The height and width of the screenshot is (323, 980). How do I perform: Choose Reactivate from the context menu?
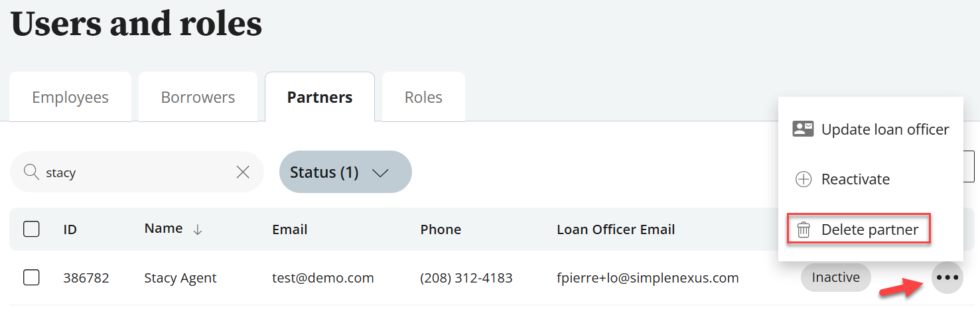click(855, 180)
